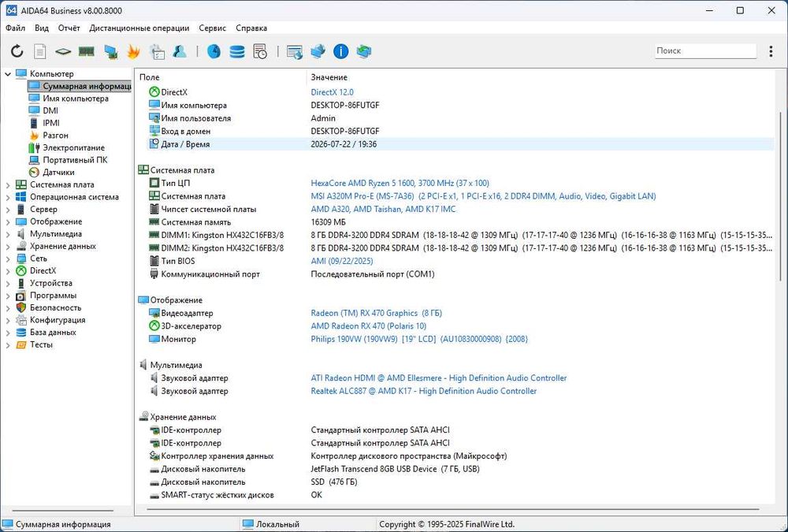
Task: Expand the Отображение tree node
Action: click(x=8, y=221)
